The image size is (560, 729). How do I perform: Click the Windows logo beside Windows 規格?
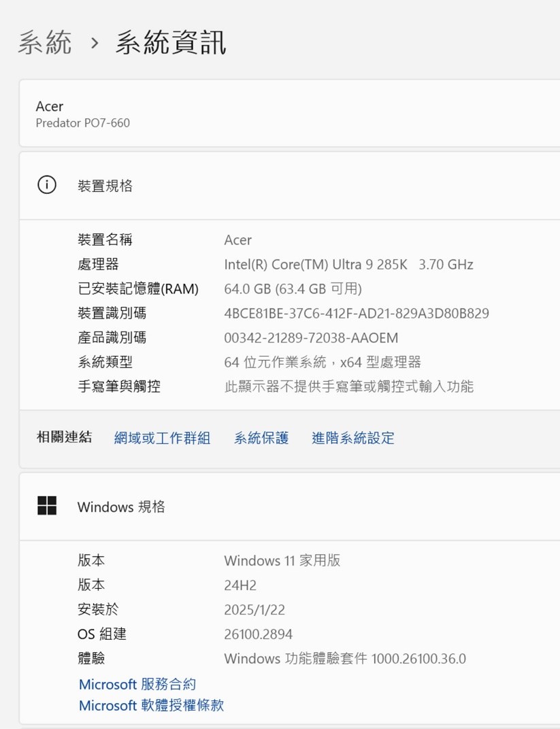(47, 506)
